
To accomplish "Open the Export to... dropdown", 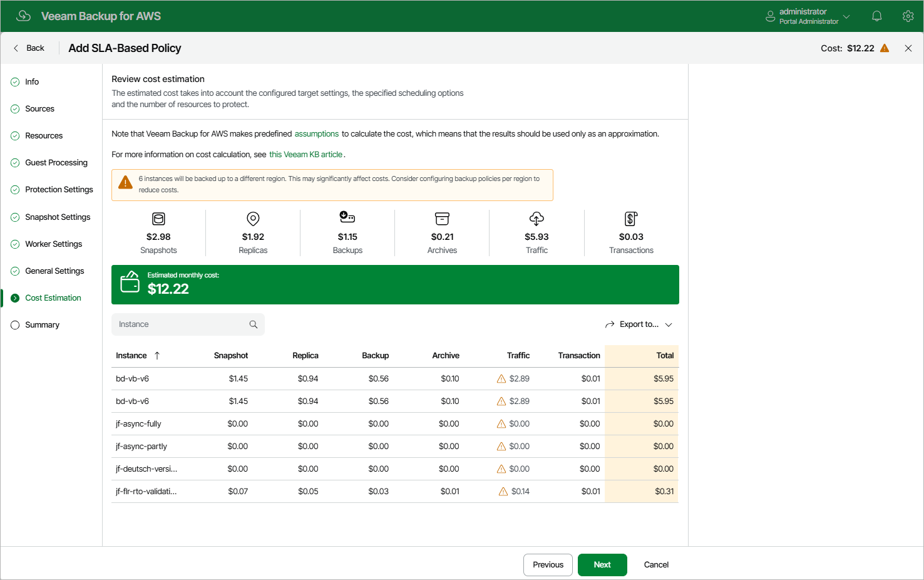I will click(639, 324).
